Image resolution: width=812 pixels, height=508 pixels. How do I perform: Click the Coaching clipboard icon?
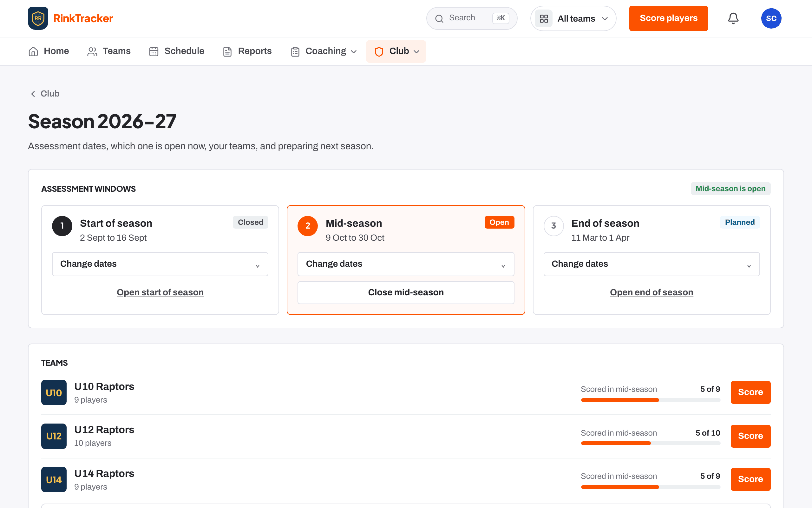tap(295, 51)
